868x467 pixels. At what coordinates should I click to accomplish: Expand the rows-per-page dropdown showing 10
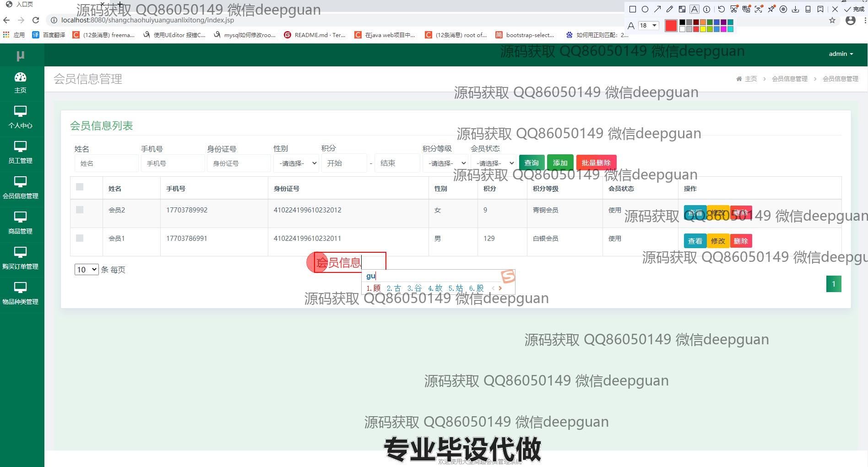[87, 270]
